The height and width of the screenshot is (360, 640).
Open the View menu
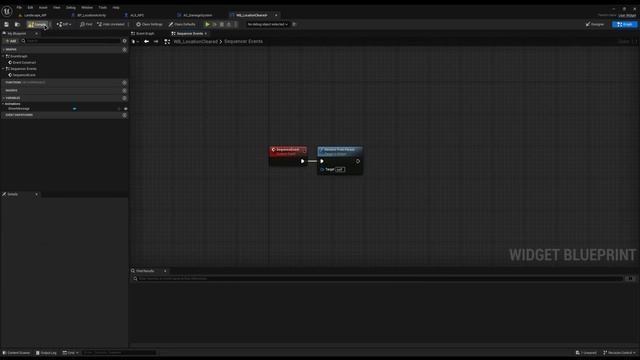[56, 7]
